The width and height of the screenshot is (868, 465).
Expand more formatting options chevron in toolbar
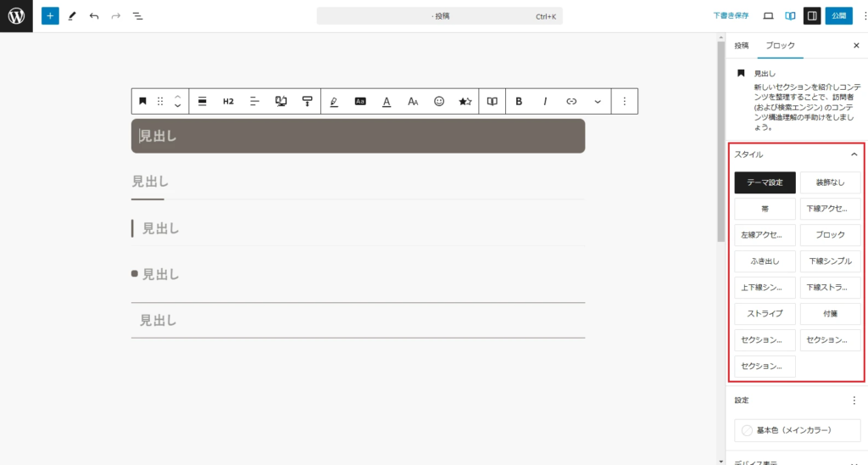pos(598,101)
